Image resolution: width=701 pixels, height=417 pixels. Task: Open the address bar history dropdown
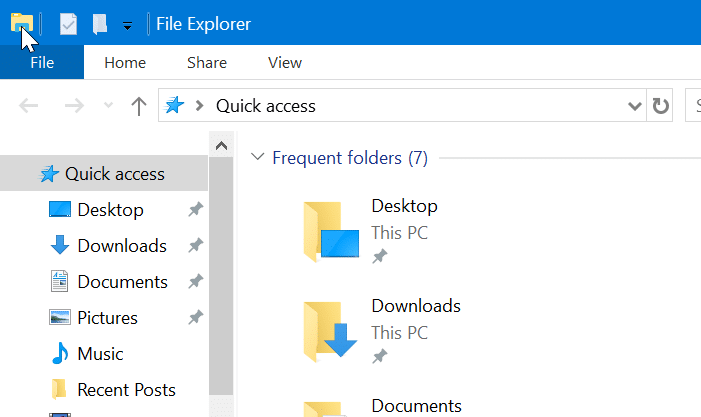[x=634, y=106]
